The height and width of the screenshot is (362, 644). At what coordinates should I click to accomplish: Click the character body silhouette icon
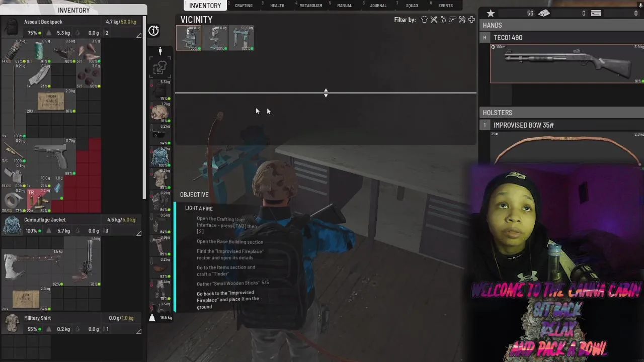(x=160, y=51)
